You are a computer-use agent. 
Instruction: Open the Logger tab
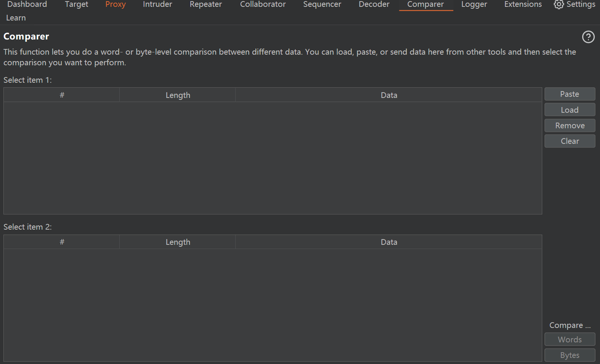[x=474, y=5]
